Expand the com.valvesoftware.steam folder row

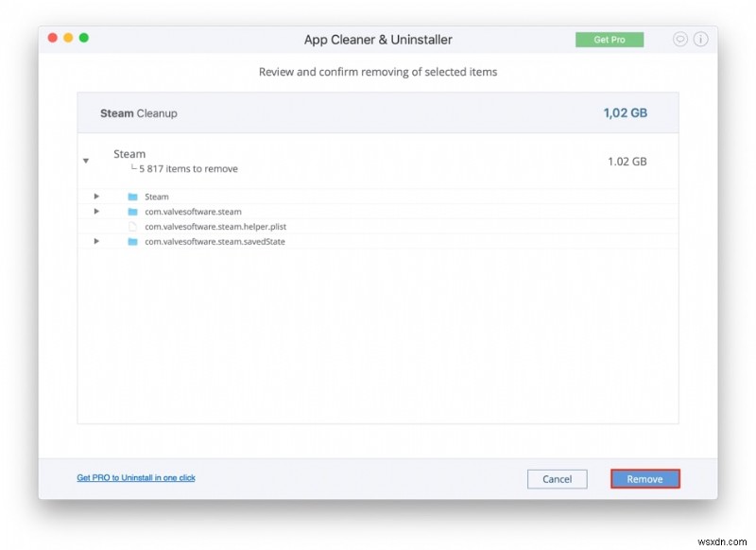coord(96,212)
